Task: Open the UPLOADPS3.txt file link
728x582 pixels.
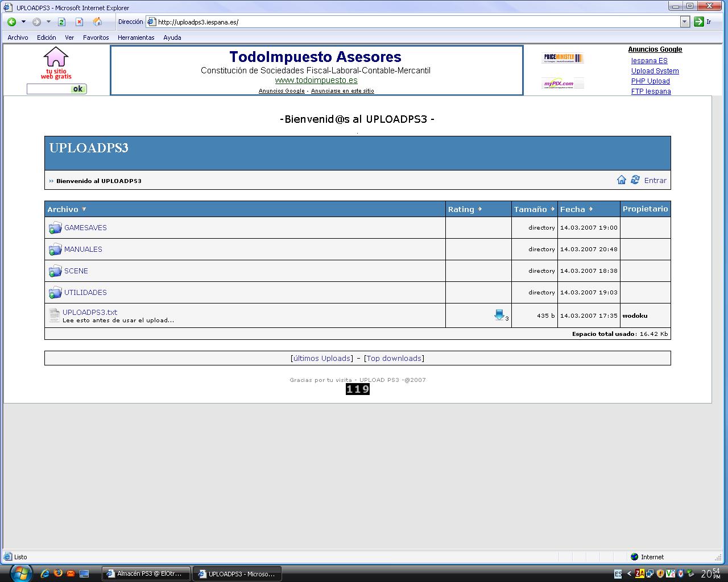Action: (x=90, y=312)
